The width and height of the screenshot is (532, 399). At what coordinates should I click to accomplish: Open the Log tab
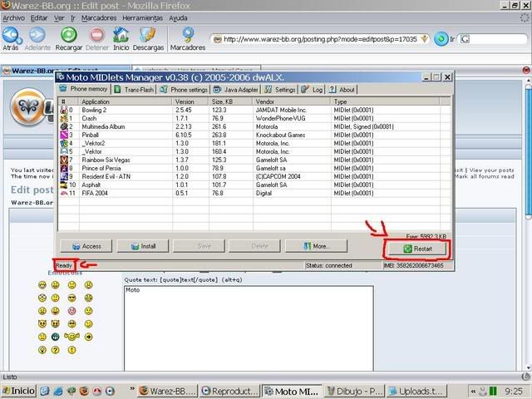(312, 90)
